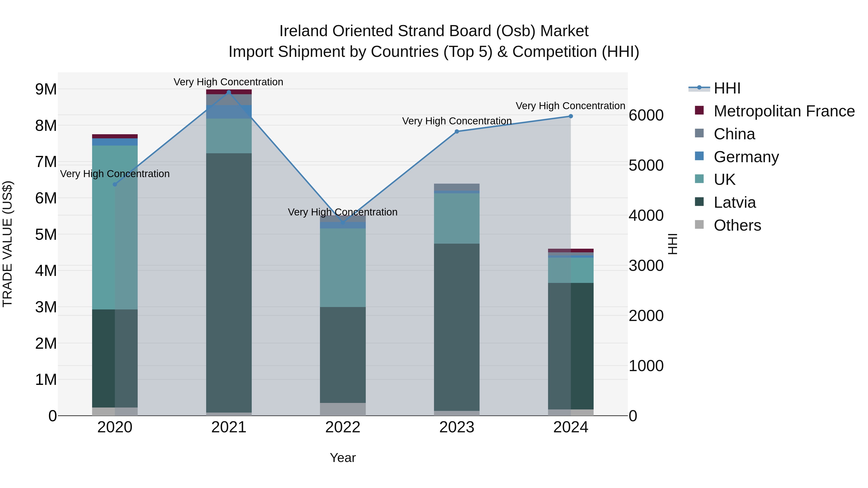Click the vertical HHI right axis title

coord(672,244)
